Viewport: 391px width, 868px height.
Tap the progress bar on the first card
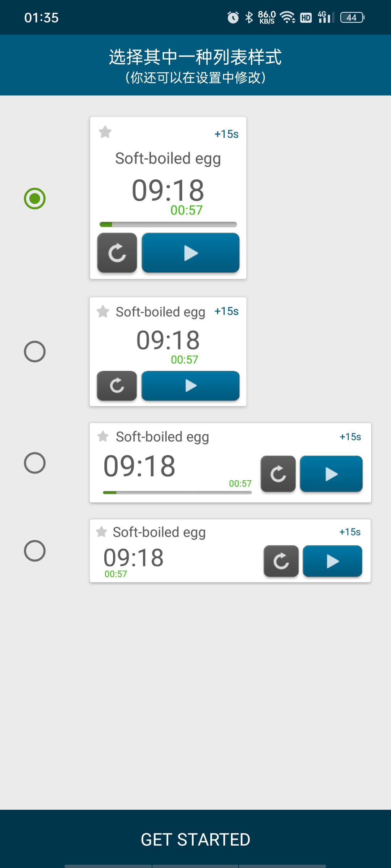point(168,225)
